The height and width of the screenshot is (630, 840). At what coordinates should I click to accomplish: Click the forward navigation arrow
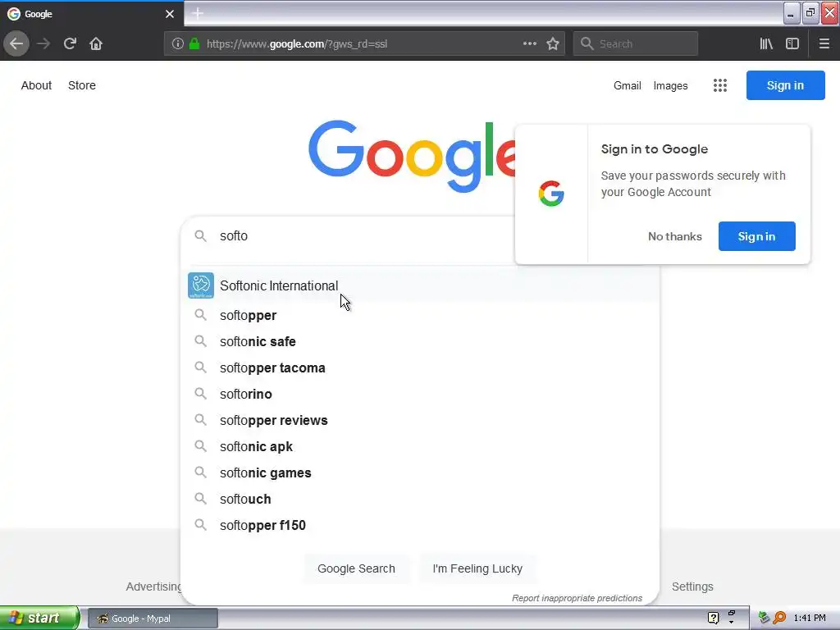click(x=43, y=44)
